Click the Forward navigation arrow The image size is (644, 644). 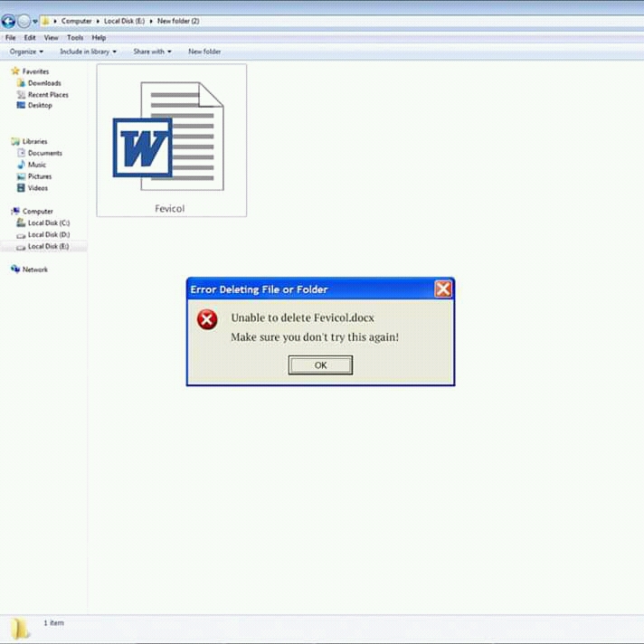tap(24, 21)
